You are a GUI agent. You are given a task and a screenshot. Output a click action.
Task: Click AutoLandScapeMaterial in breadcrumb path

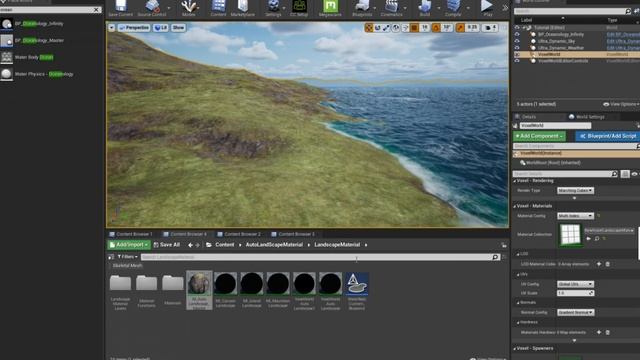coord(274,244)
